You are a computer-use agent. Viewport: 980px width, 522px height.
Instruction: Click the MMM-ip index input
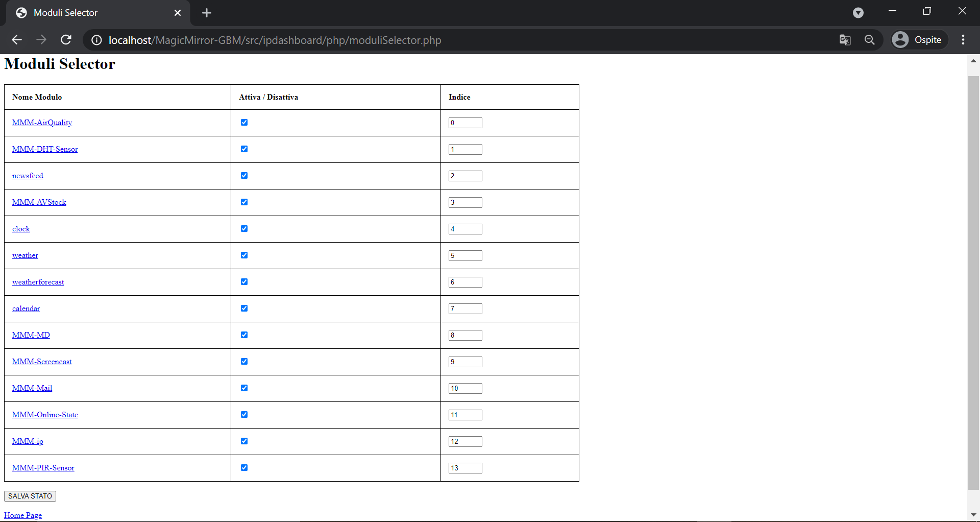point(465,441)
